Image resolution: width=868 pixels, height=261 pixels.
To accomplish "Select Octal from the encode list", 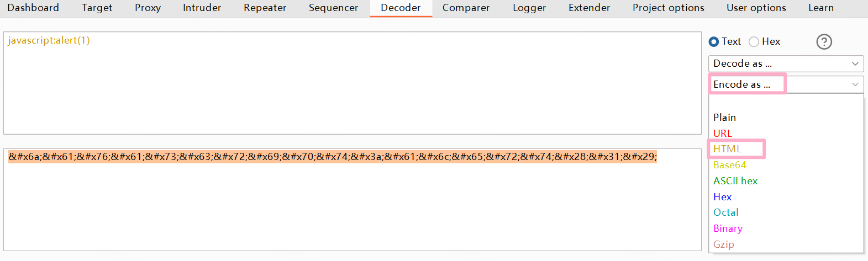I will pos(726,212).
